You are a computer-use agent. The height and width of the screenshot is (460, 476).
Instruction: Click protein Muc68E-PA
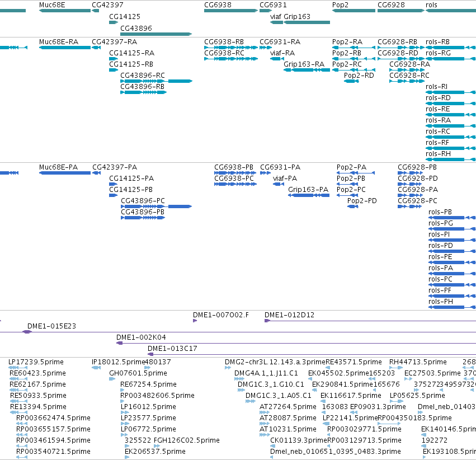[x=58, y=167]
